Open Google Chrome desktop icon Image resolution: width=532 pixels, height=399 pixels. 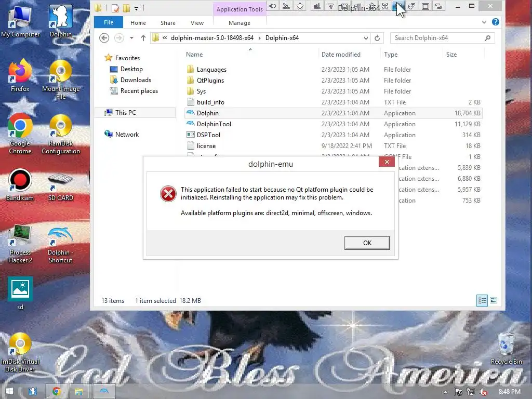click(x=20, y=134)
